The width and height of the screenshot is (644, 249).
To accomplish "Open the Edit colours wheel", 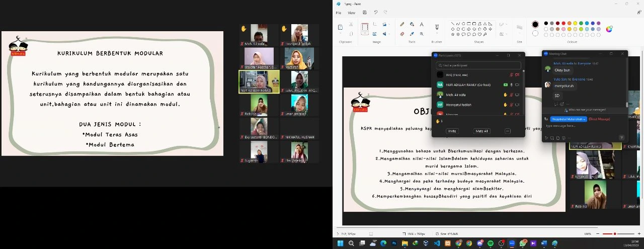I will click(609, 29).
